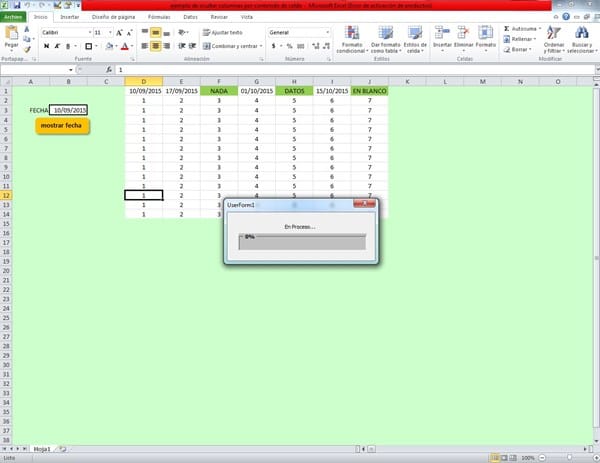Toggle bottom vertical alignment
600x463 pixels.
tap(166, 33)
